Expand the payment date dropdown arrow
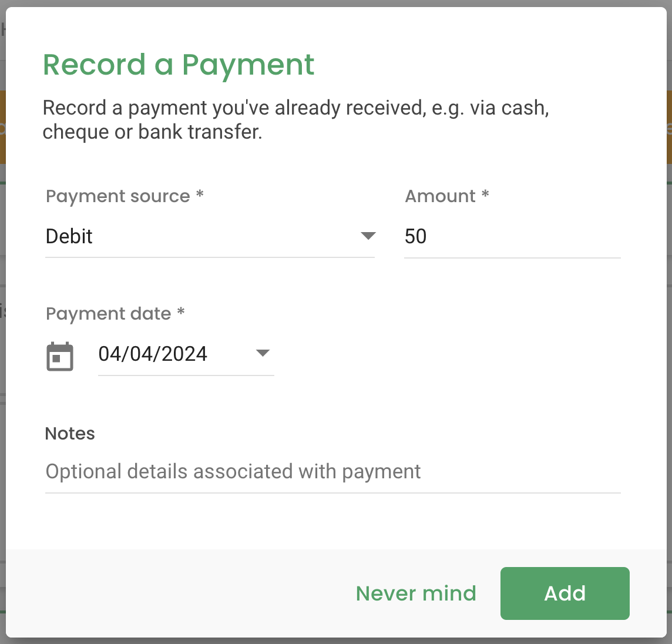This screenshot has width=672, height=644. pos(263,353)
